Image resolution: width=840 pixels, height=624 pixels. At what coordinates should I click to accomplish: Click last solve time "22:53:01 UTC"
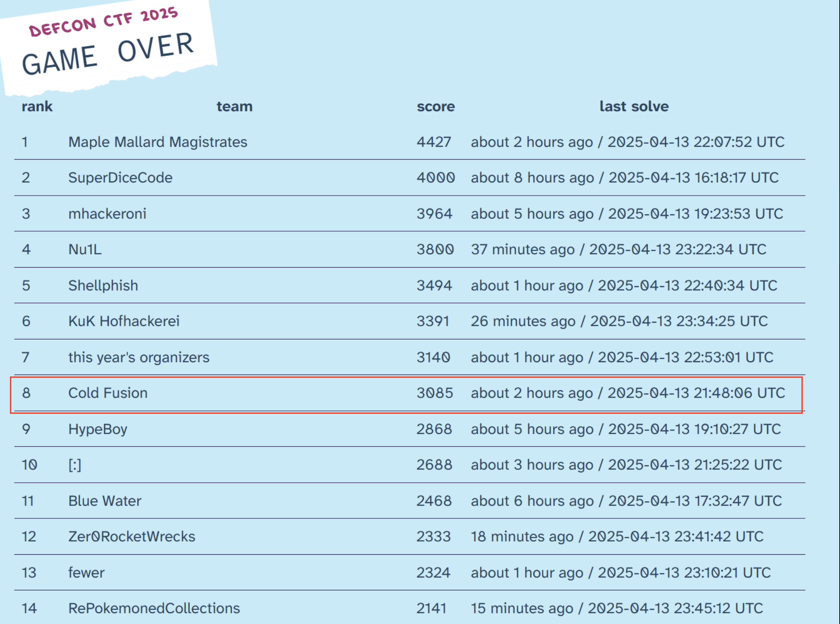tap(729, 357)
